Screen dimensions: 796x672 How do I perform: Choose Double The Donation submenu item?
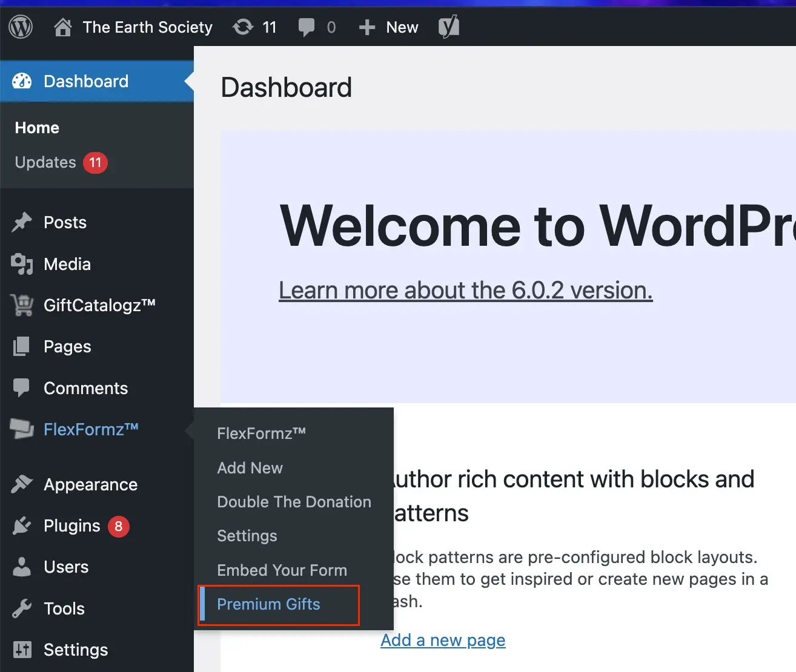pos(294,502)
